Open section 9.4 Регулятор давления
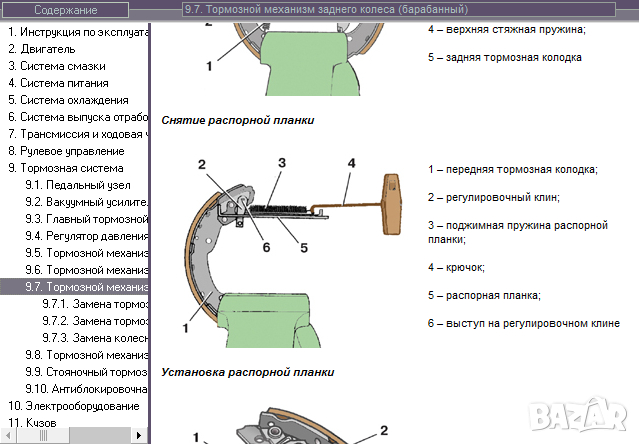Screen dimensions: 639x444 (x=87, y=236)
